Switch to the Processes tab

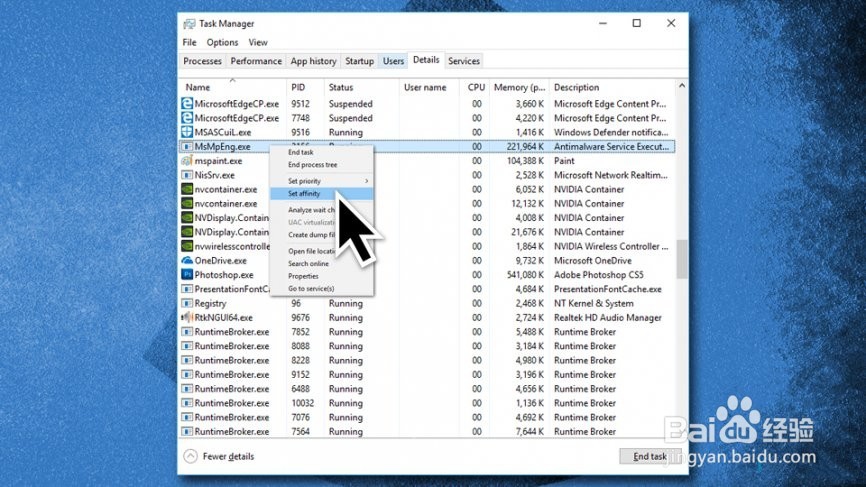(x=202, y=61)
